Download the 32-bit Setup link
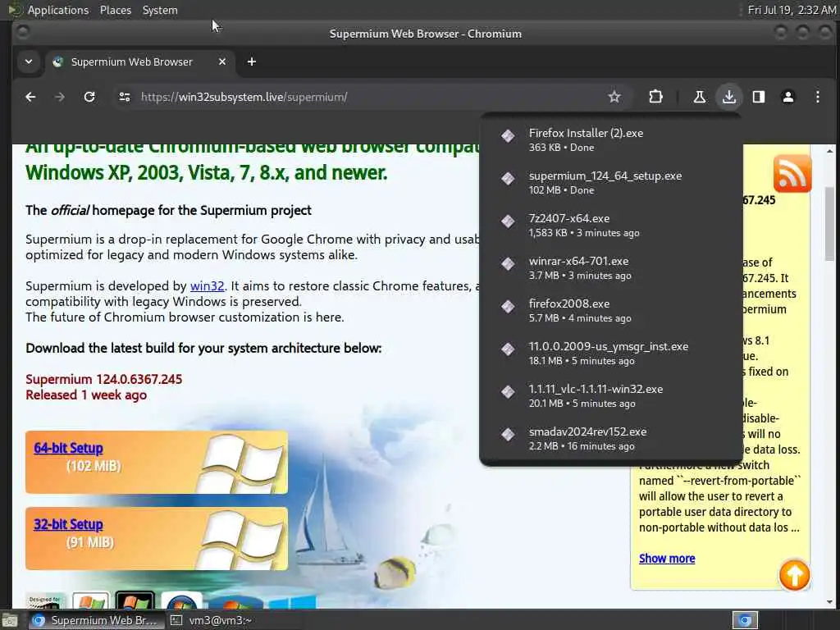This screenshot has width=840, height=630. point(68,524)
